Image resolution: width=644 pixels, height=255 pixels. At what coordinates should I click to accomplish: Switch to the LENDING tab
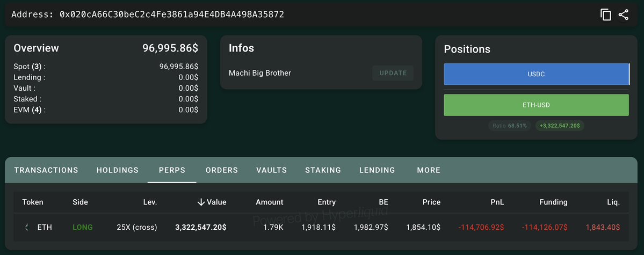point(377,170)
